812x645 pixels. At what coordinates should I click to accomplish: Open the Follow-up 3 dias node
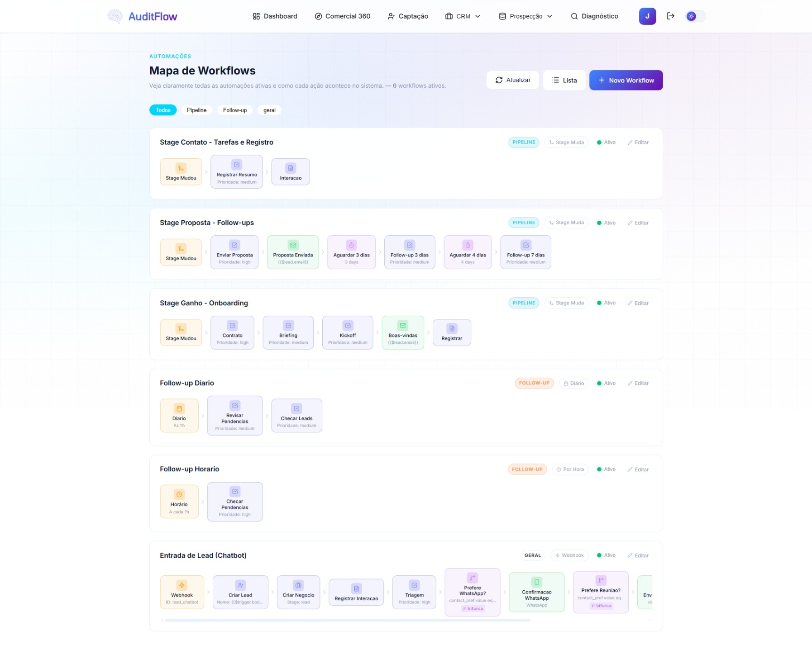410,252
